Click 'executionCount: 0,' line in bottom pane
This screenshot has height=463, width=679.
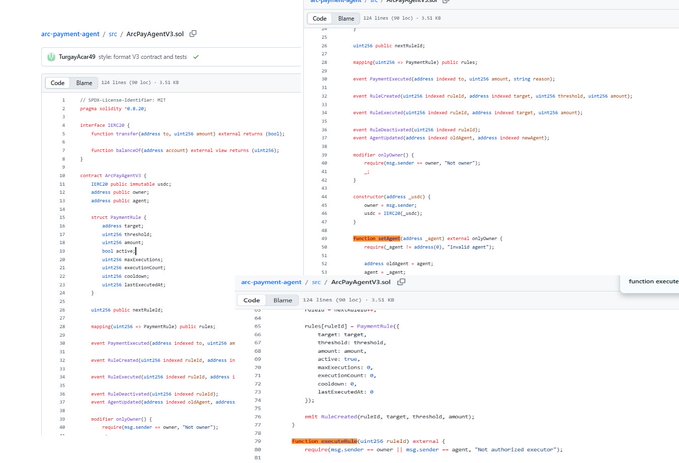coord(346,376)
